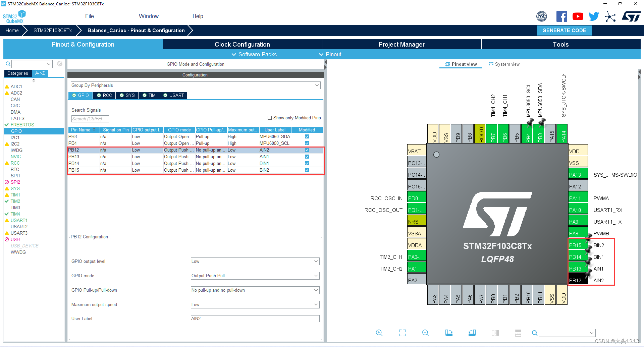Image resolution: width=644 pixels, height=347 pixels.
Task: Open the ST Facebook page icon
Action: (562, 16)
